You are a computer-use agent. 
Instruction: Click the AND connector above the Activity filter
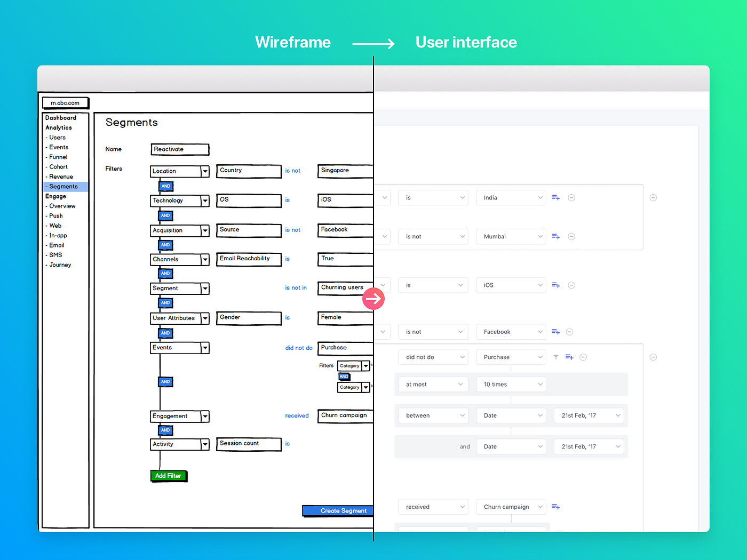[x=165, y=430]
